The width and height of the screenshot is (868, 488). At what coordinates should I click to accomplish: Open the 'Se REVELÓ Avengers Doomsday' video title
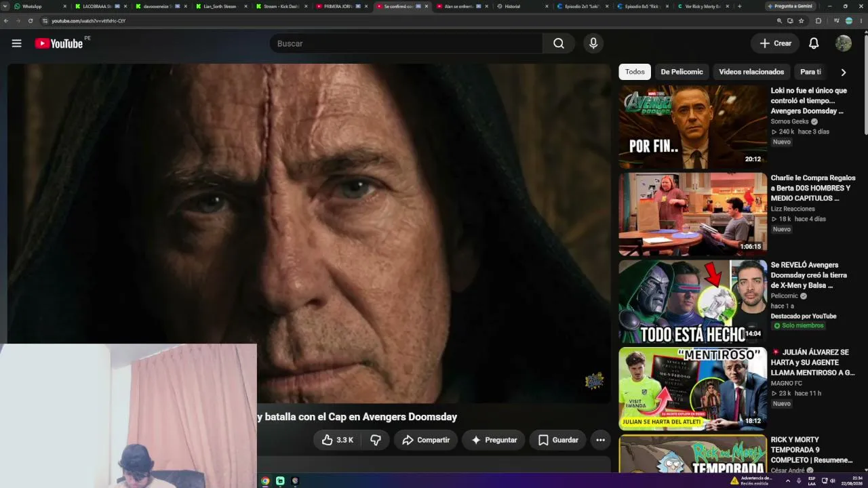pos(809,275)
